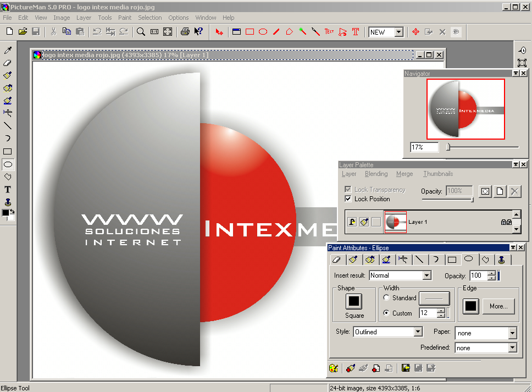Select the Custom width radio button
The width and height of the screenshot is (532, 392).
pyautogui.click(x=386, y=313)
